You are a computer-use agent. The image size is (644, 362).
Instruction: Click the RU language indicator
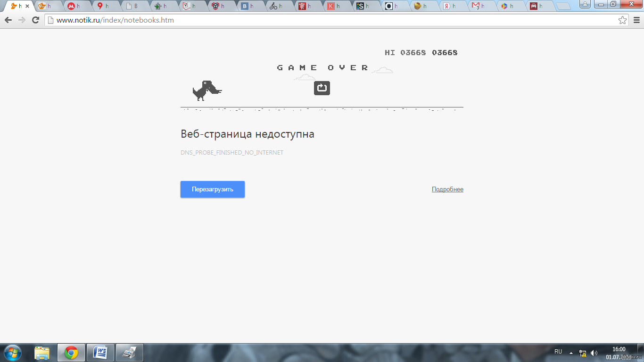coord(558,352)
